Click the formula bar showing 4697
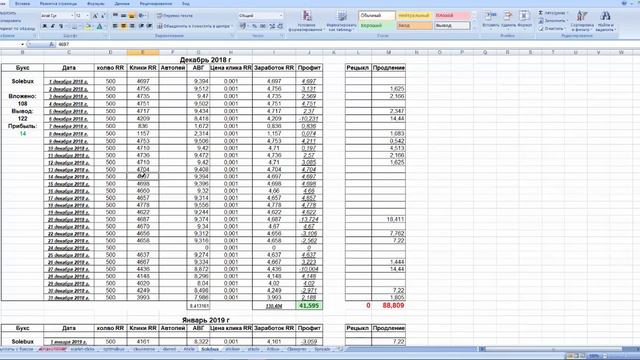Screen dimensions: 640x360 [347, 44]
